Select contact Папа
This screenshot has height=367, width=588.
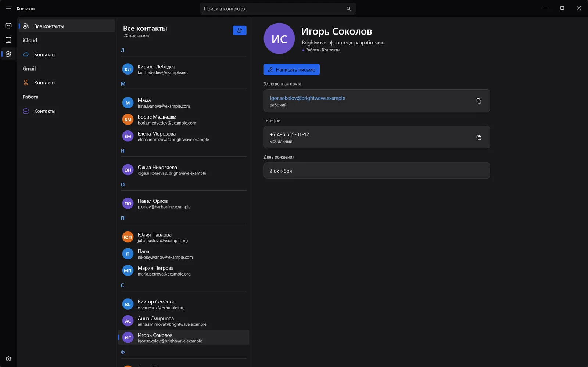[x=183, y=254]
